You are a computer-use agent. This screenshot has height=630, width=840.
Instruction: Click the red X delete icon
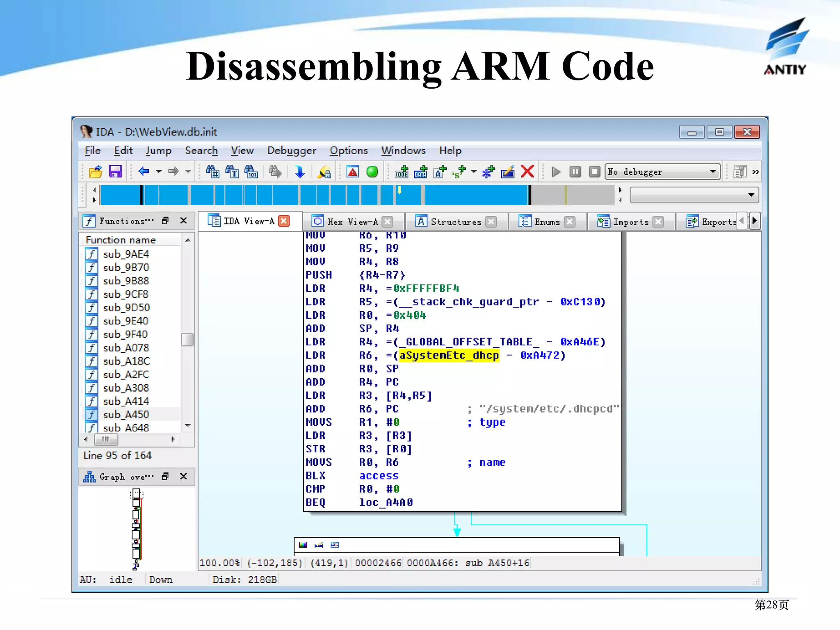click(x=527, y=171)
